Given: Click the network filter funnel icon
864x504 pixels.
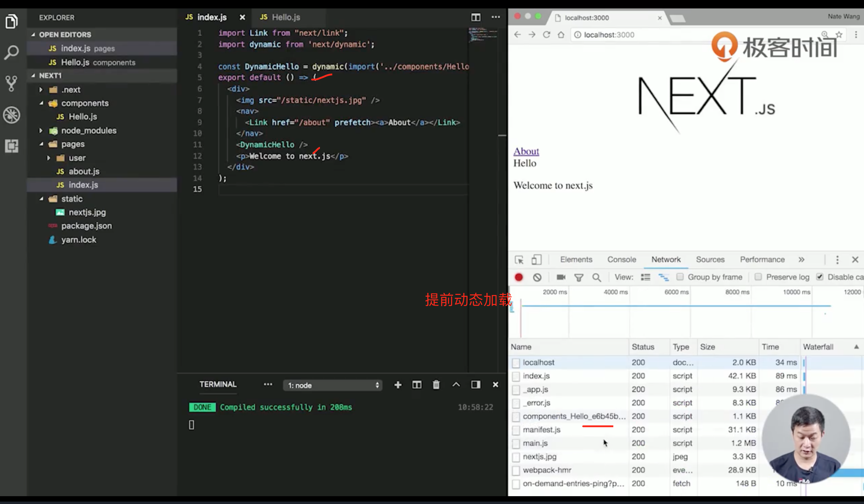Looking at the screenshot, I should (579, 277).
